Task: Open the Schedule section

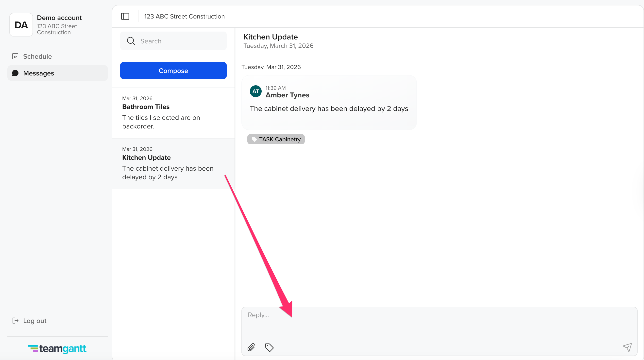Action: (57, 56)
